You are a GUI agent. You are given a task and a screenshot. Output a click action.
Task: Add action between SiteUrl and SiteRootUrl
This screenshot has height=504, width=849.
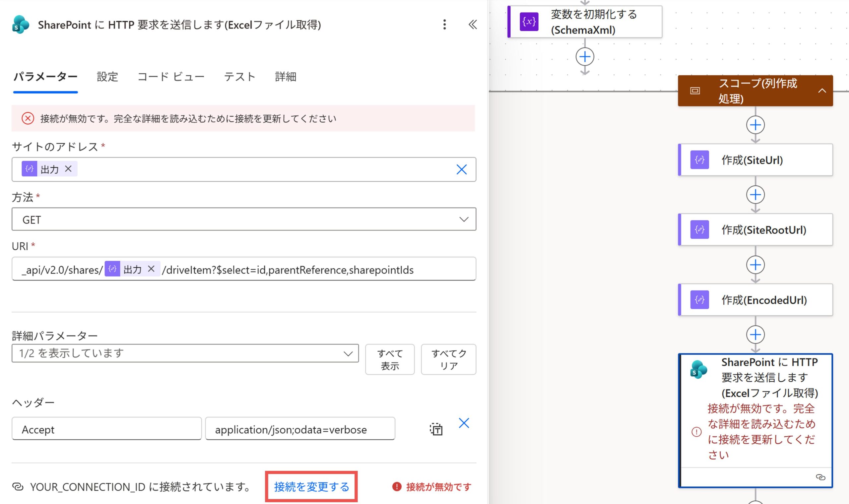tap(755, 195)
